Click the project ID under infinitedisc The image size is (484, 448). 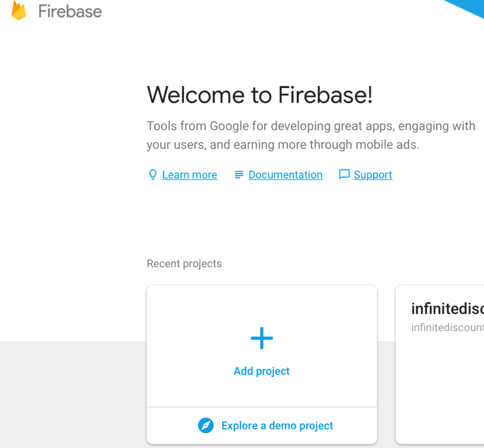pos(447,327)
